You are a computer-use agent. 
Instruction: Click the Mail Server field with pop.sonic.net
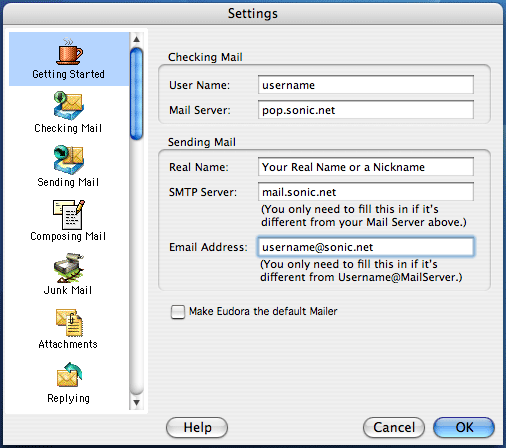tap(366, 110)
